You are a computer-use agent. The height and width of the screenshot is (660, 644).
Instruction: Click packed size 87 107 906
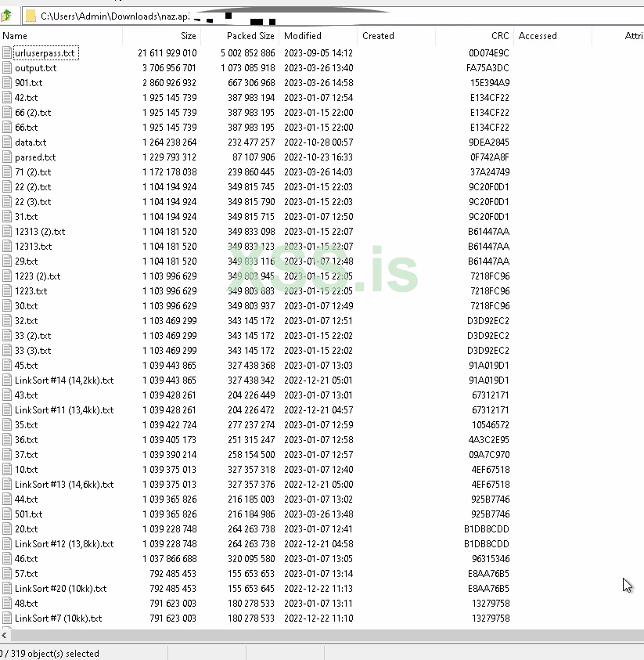(x=254, y=157)
